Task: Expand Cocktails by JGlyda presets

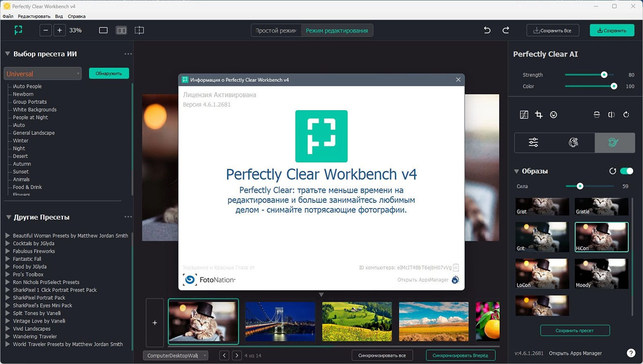Action: 8,244
